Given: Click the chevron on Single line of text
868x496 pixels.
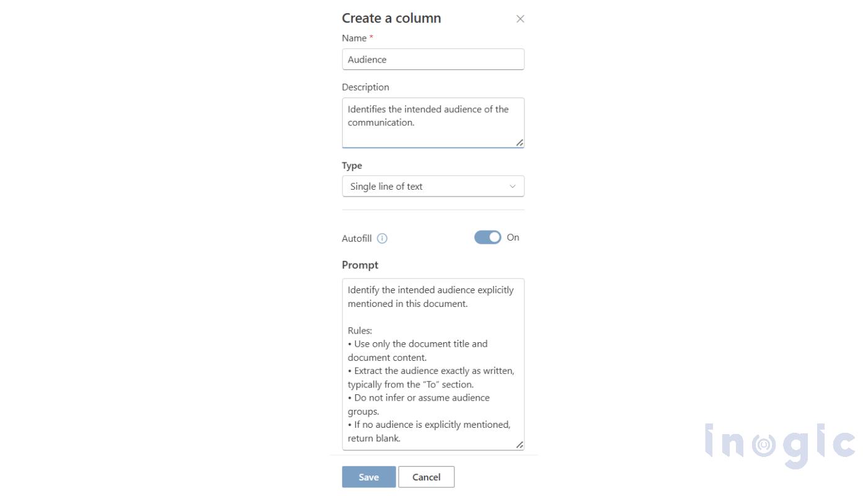Looking at the screenshot, I should click(x=512, y=186).
